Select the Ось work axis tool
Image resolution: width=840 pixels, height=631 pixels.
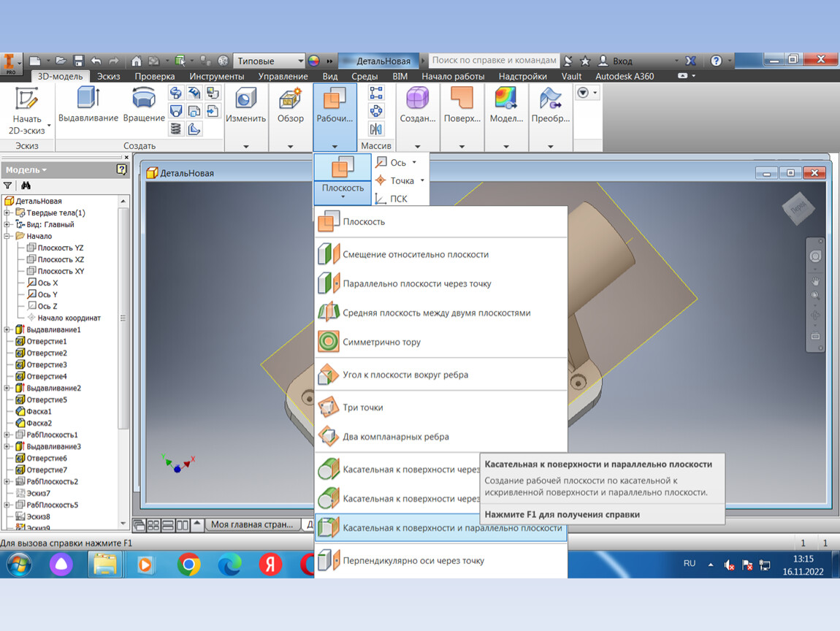point(392,162)
